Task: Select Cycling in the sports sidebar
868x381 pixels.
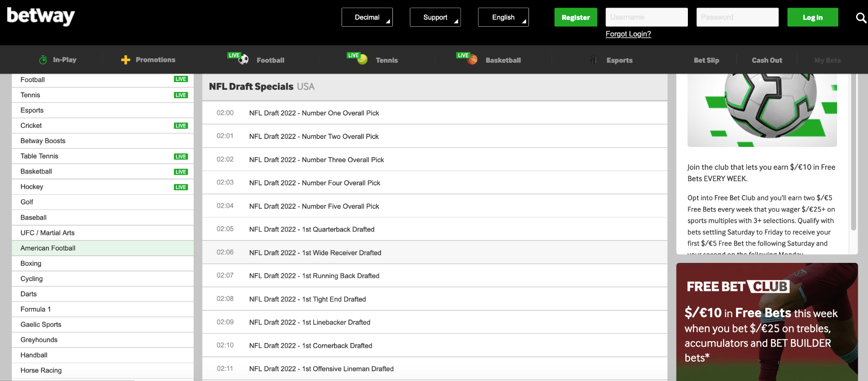Action: click(x=103, y=279)
